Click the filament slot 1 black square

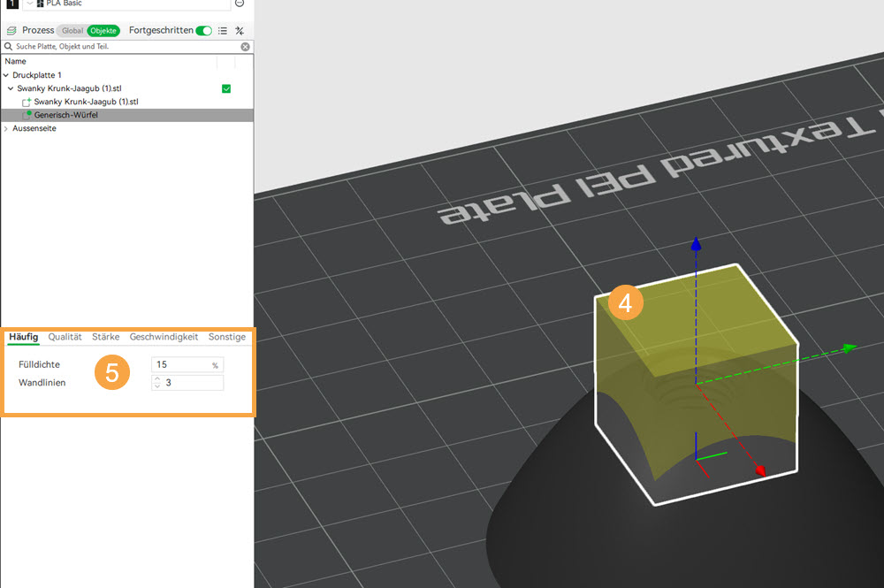point(11,3)
